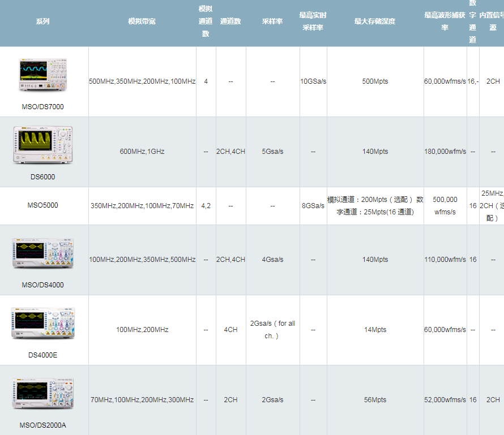Click the 2CH,4CH cell in DS6000 row

231,152
